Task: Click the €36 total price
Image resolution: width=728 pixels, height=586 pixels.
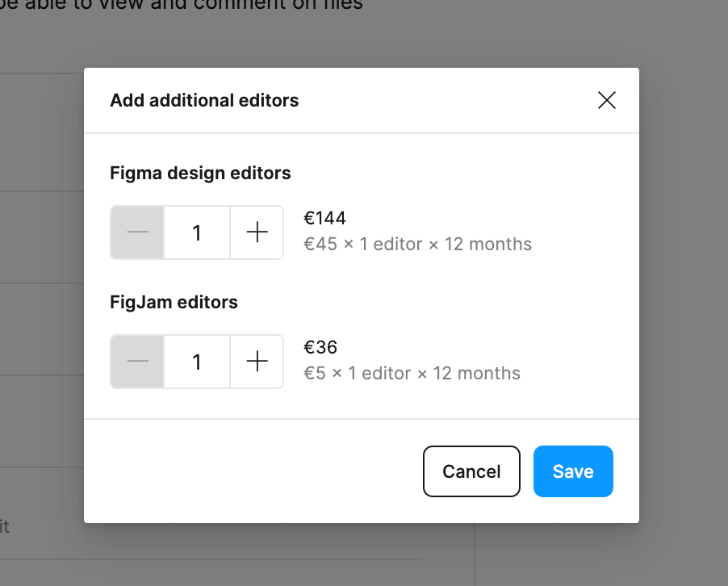Action: click(320, 347)
